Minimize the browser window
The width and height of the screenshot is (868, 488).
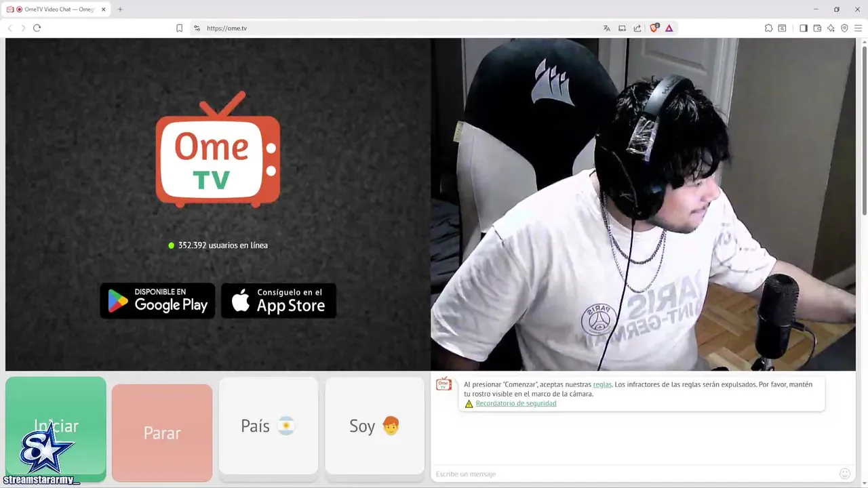point(816,9)
